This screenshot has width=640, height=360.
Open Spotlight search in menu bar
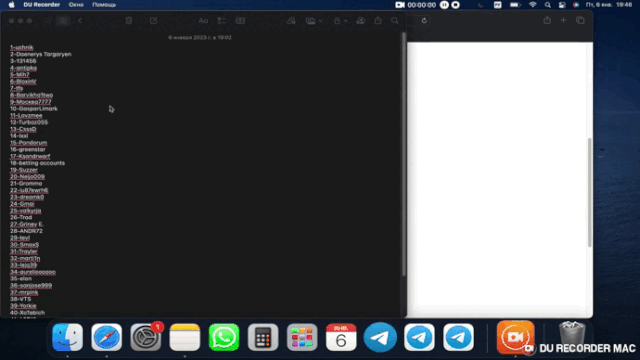547,5
